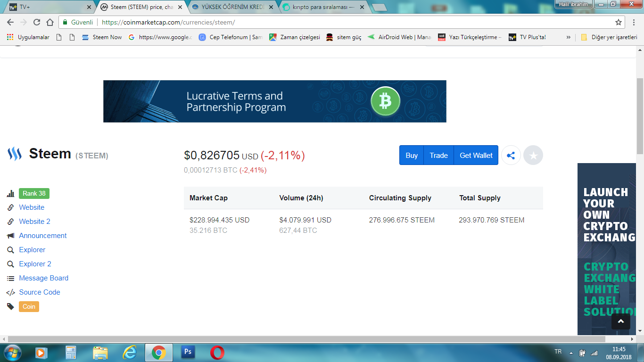Click the Get Wallet button

pyautogui.click(x=476, y=155)
